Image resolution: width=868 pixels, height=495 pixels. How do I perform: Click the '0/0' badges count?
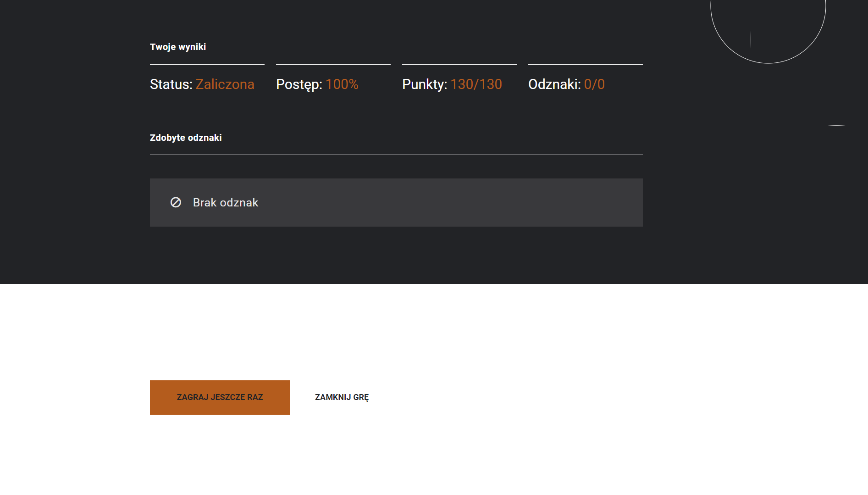pyautogui.click(x=594, y=84)
